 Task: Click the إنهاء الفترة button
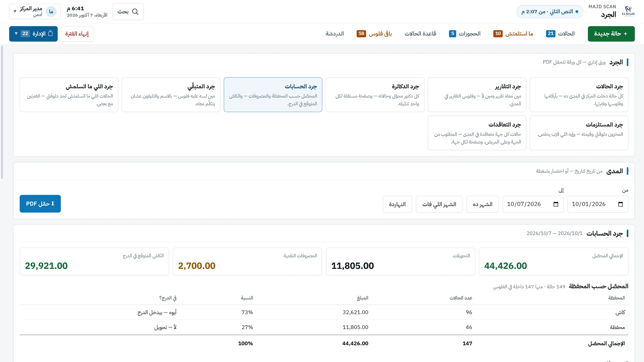[77, 34]
